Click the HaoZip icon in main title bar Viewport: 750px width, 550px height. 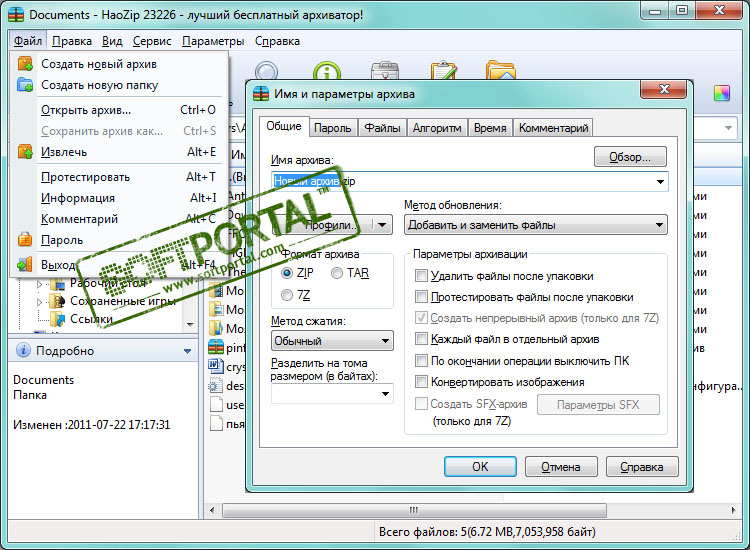click(x=16, y=15)
